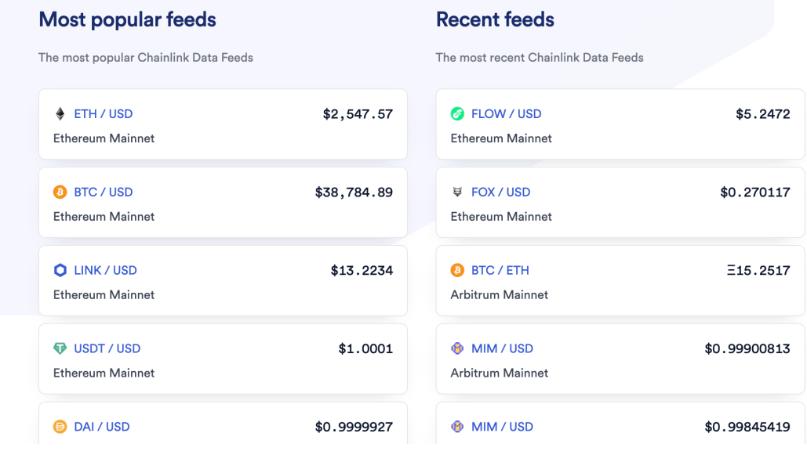Viewport: 807px width, 468px height.
Task: Click the MIM icon for the $0.99845419 feed
Action: pos(457,427)
